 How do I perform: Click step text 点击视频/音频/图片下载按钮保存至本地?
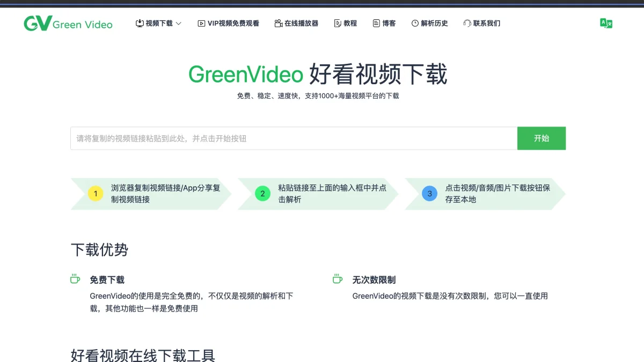[497, 194]
